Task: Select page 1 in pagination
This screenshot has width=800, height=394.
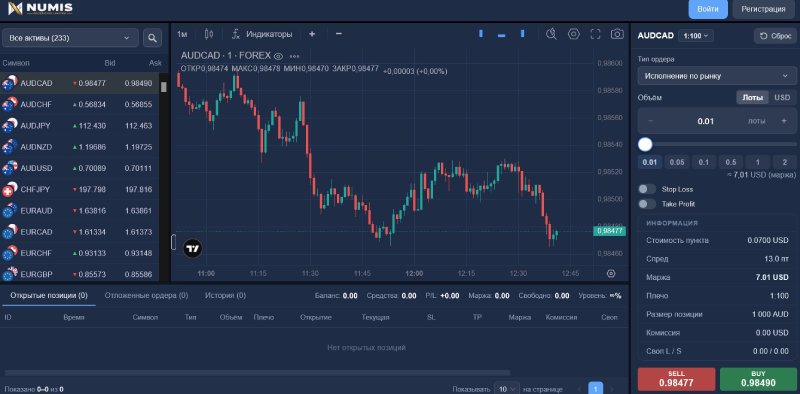Action: pyautogui.click(x=595, y=389)
